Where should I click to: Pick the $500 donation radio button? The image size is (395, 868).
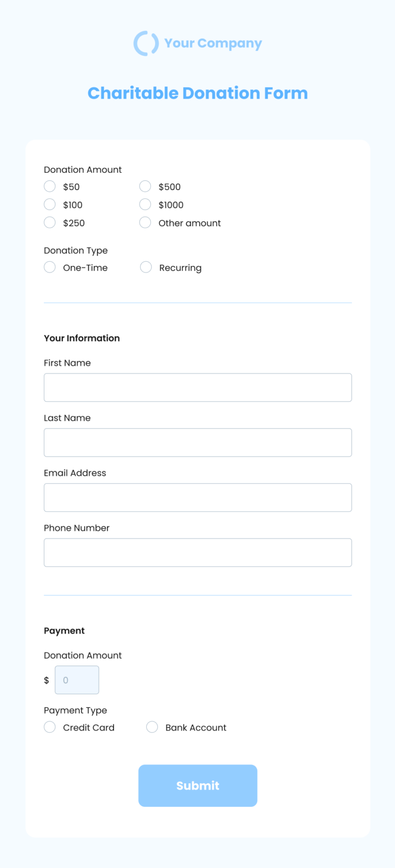(145, 186)
